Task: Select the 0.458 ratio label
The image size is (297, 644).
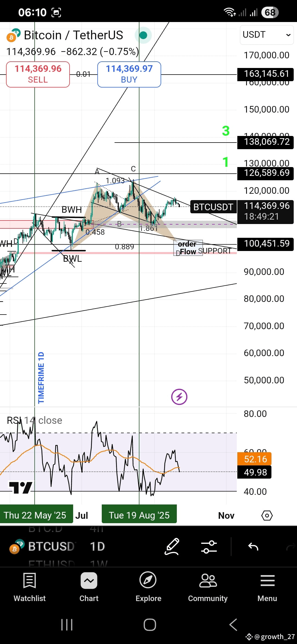Action: point(95,232)
